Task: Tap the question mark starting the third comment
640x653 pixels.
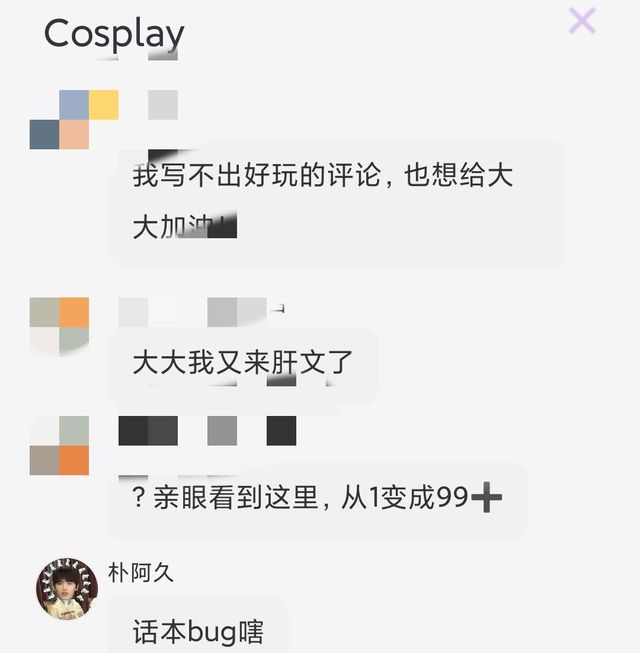Action: point(139,497)
